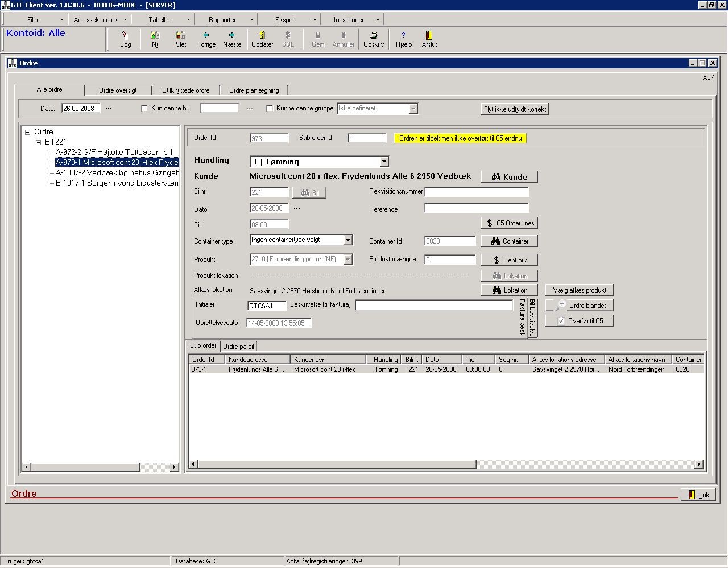
Task: Switch to the Utilknyttede ordre tab
Action: 186,90
